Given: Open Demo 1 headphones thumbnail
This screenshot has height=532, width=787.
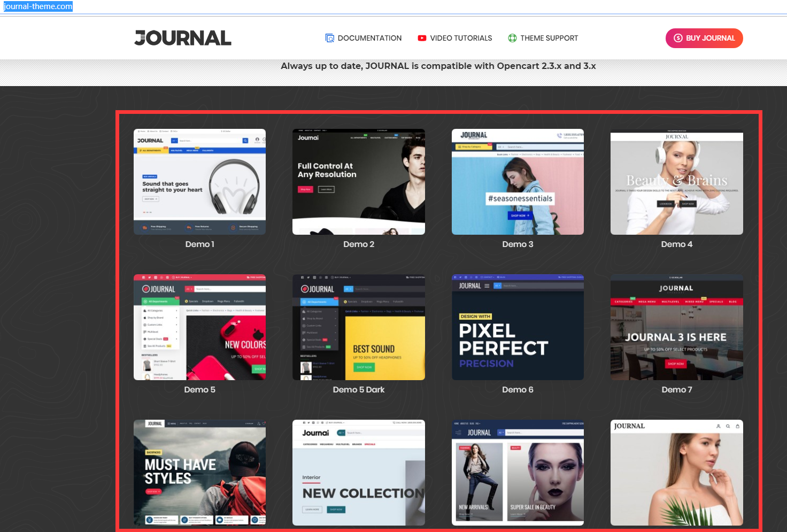Looking at the screenshot, I should click(x=199, y=182).
